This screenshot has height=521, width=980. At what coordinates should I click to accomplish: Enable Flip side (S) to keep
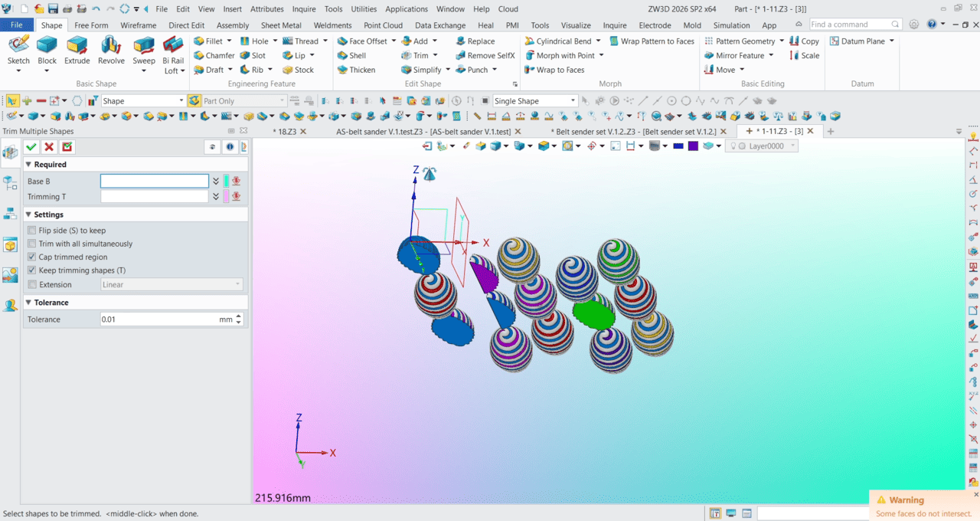[x=31, y=230]
